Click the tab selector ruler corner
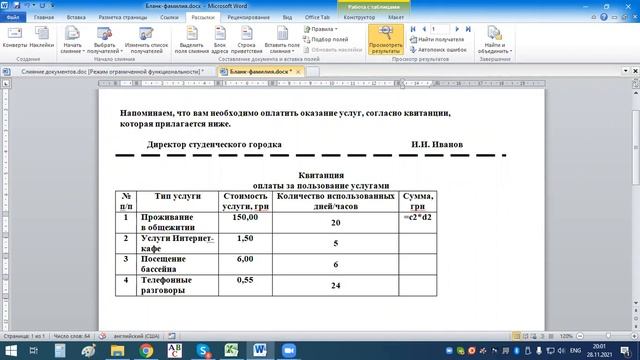This screenshot has width=640, height=360. click(x=6, y=83)
